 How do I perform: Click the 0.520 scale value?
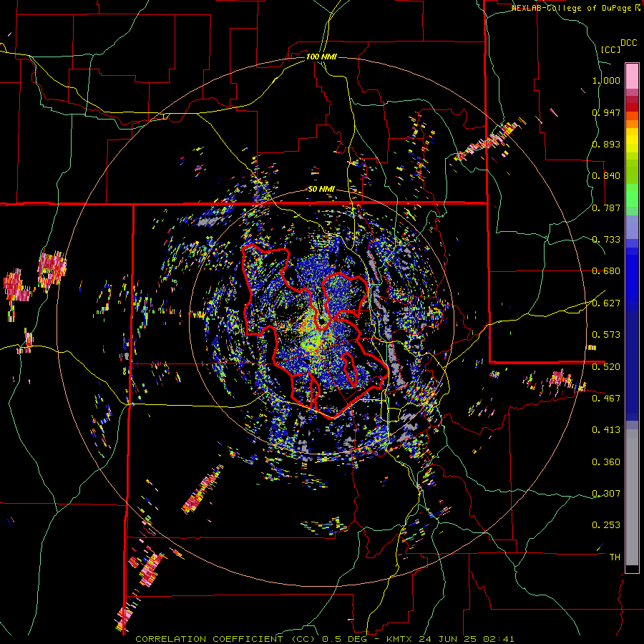606,366
